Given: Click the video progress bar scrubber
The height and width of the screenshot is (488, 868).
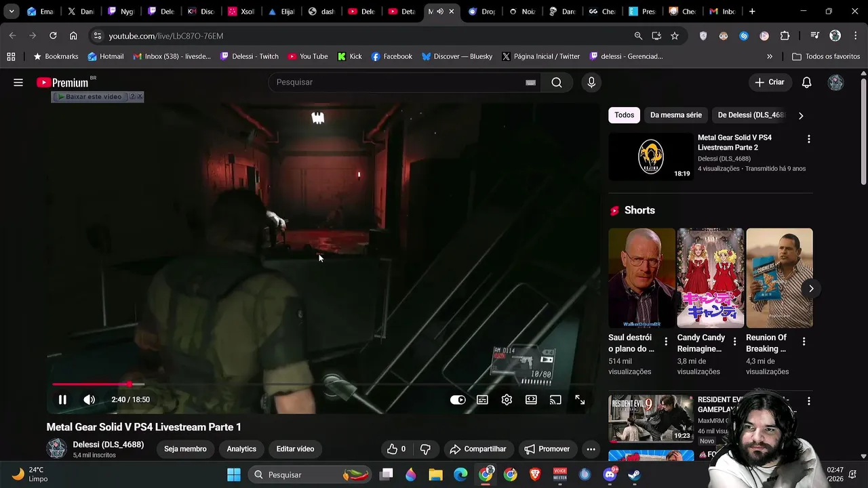Looking at the screenshot, I should point(130,384).
